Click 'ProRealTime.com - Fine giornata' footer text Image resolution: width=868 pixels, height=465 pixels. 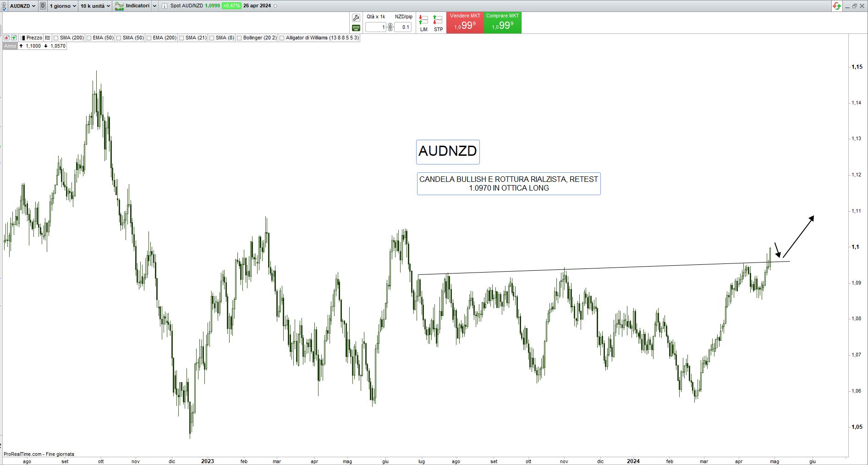[x=39, y=454]
